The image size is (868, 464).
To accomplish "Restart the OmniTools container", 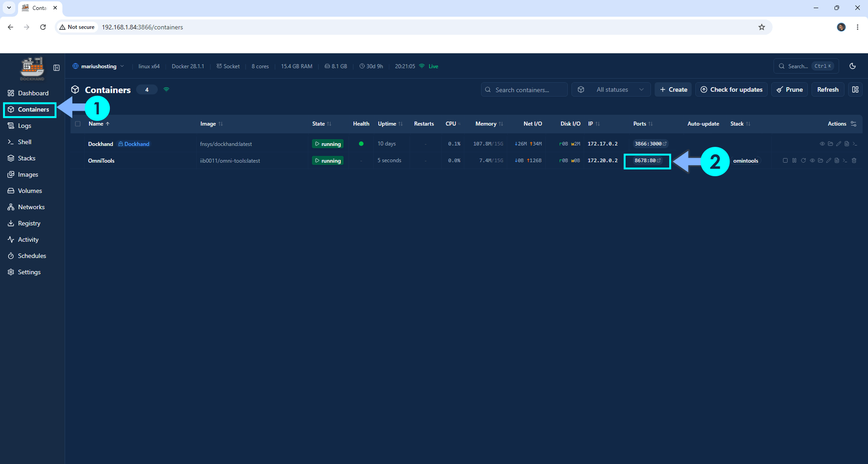I will (803, 160).
